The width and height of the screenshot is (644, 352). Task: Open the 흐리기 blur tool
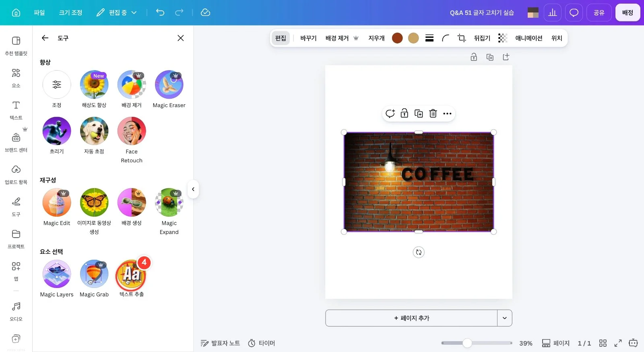pos(57,131)
